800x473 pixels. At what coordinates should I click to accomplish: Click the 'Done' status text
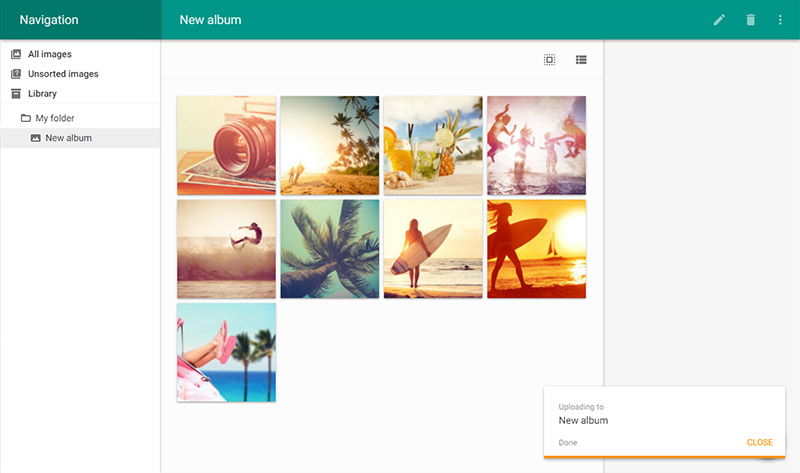(568, 442)
